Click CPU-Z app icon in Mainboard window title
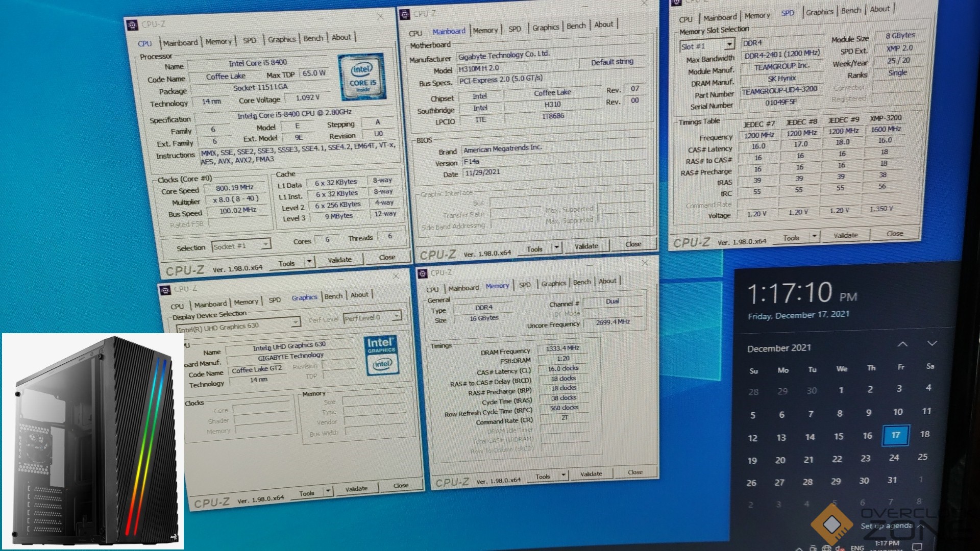The width and height of the screenshot is (980, 551). [405, 15]
